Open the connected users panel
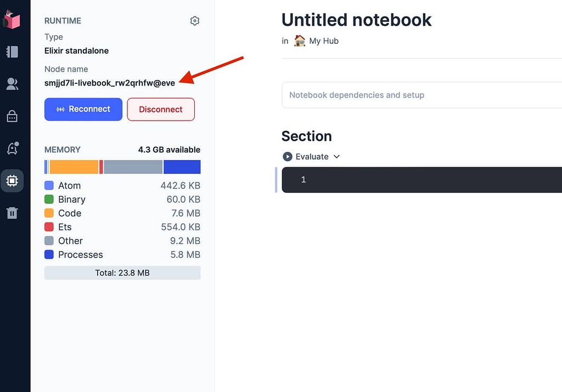 click(13, 83)
